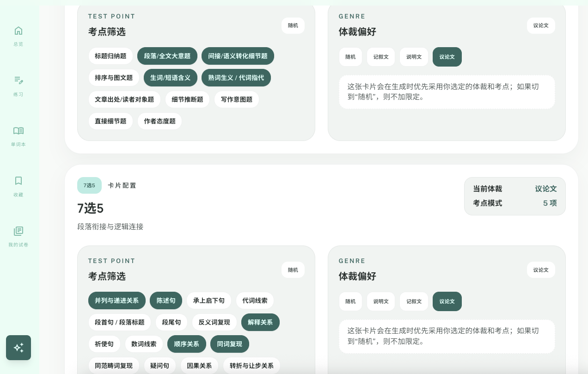The width and height of the screenshot is (588, 374).
Task: Deselect 熟词生义 / 代词指代 tag
Action: coord(236,78)
